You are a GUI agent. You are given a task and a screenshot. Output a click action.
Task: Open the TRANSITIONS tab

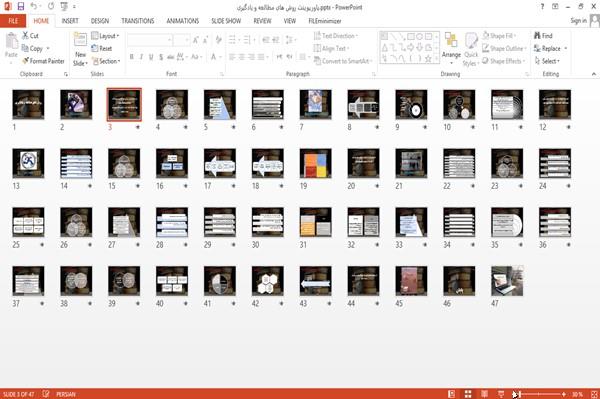[138, 21]
